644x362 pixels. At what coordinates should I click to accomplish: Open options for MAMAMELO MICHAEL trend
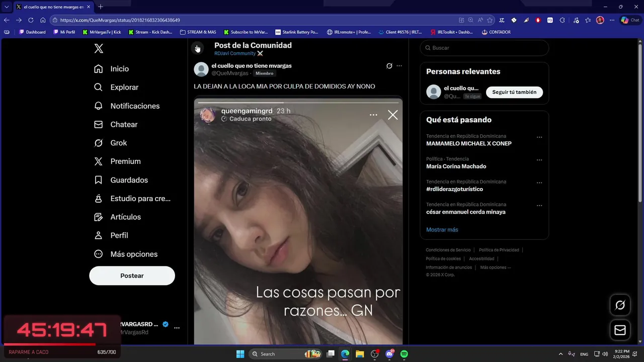coord(539,137)
